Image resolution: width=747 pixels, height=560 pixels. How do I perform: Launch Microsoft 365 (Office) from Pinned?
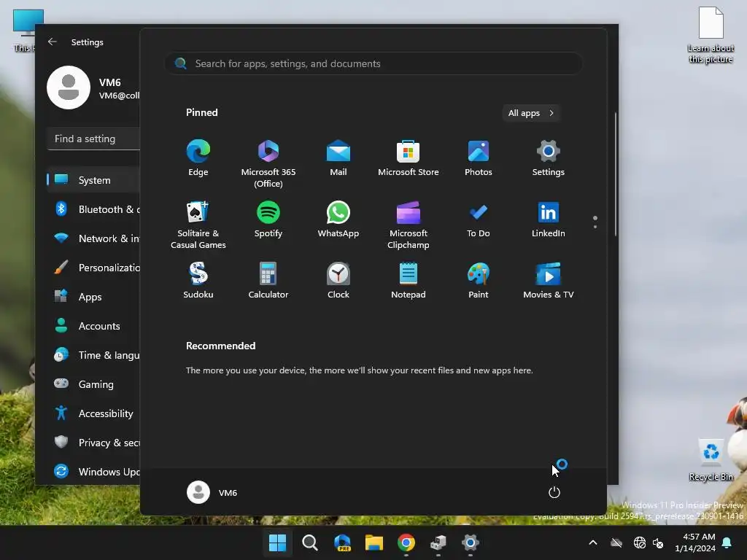[x=268, y=163]
